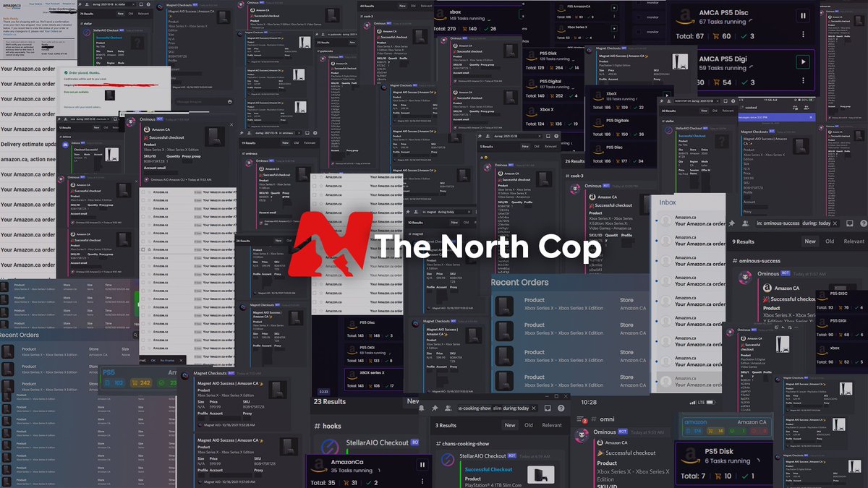Open the # chans-cooking-show channel result
The height and width of the screenshot is (488, 868).
[472, 442]
